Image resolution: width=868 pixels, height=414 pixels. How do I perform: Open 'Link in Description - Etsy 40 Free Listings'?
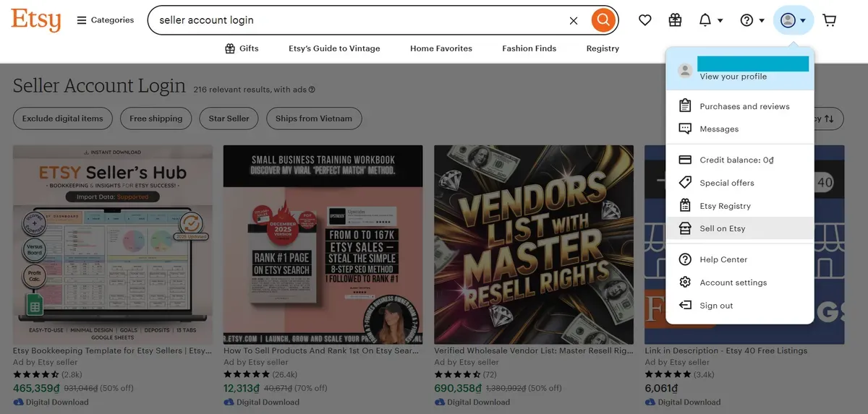tap(726, 351)
